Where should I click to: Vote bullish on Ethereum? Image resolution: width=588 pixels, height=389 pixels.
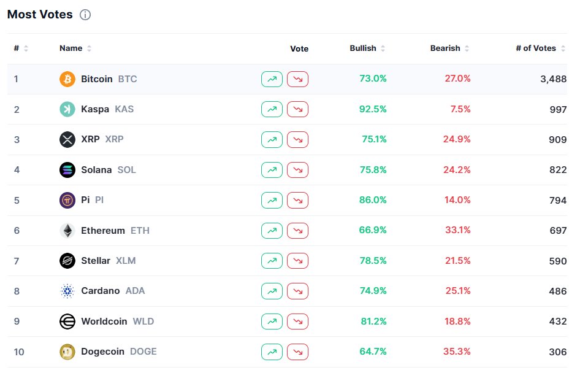click(x=272, y=230)
